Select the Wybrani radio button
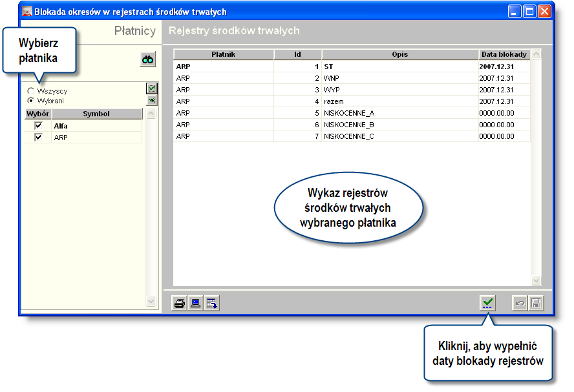 31,101
